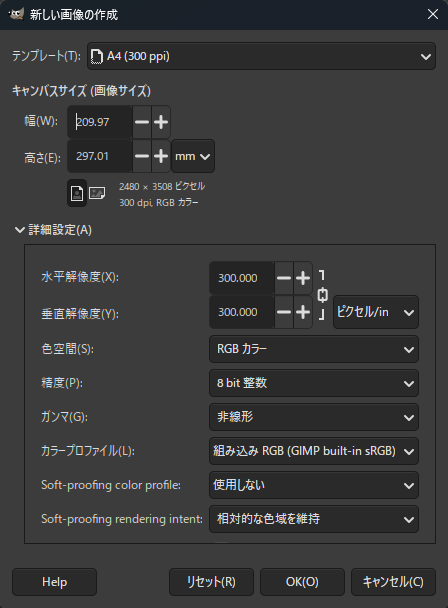Select landscape orientation icon

pos(97,193)
